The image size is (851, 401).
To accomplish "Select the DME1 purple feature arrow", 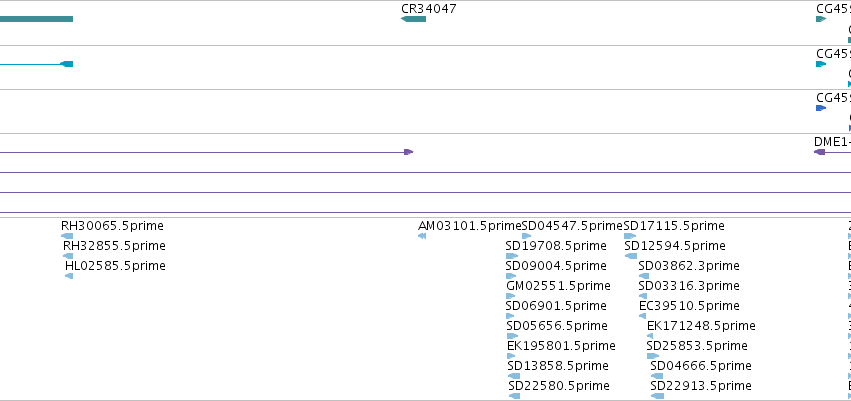I will 820,152.
